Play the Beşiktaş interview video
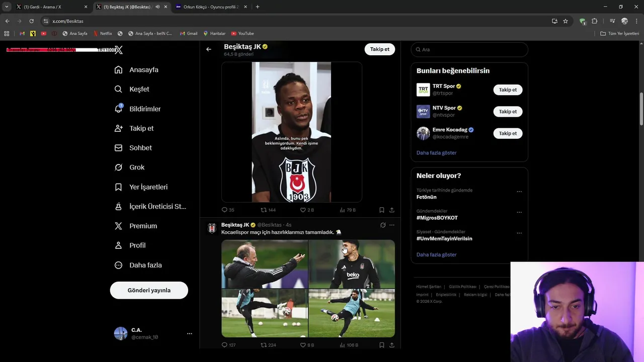Viewport: 644px width, 362px height. pyautogui.click(x=292, y=132)
